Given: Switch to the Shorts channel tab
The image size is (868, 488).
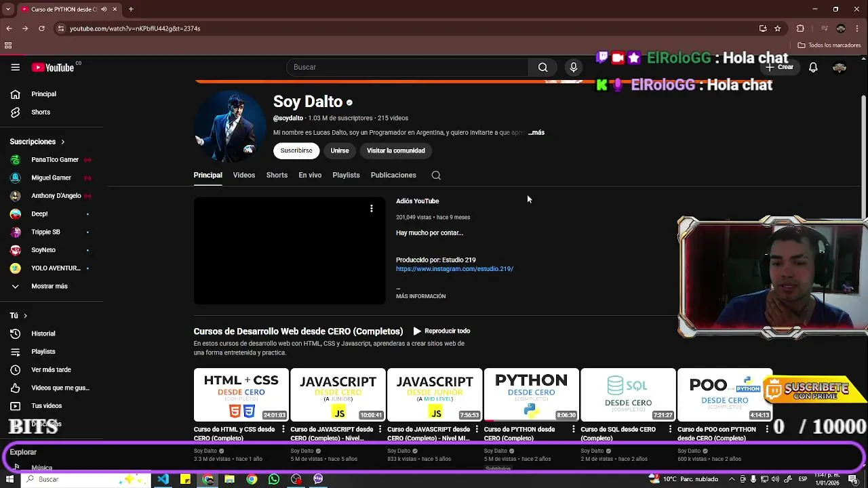Looking at the screenshot, I should 277,175.
